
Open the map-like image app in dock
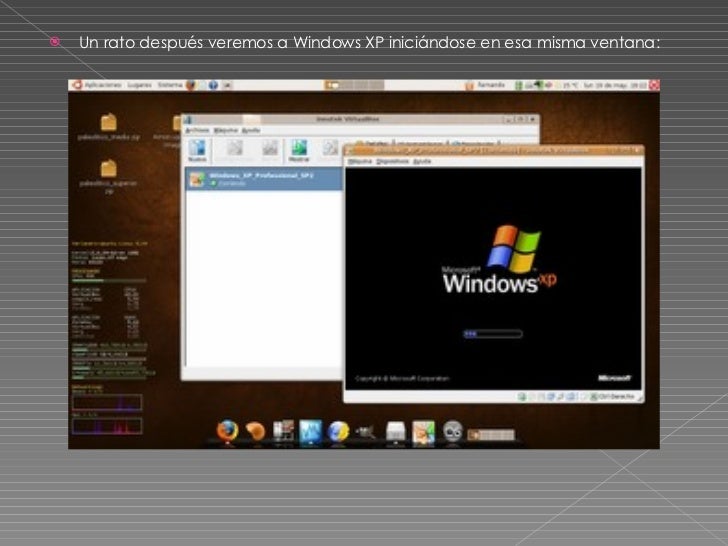click(x=423, y=432)
